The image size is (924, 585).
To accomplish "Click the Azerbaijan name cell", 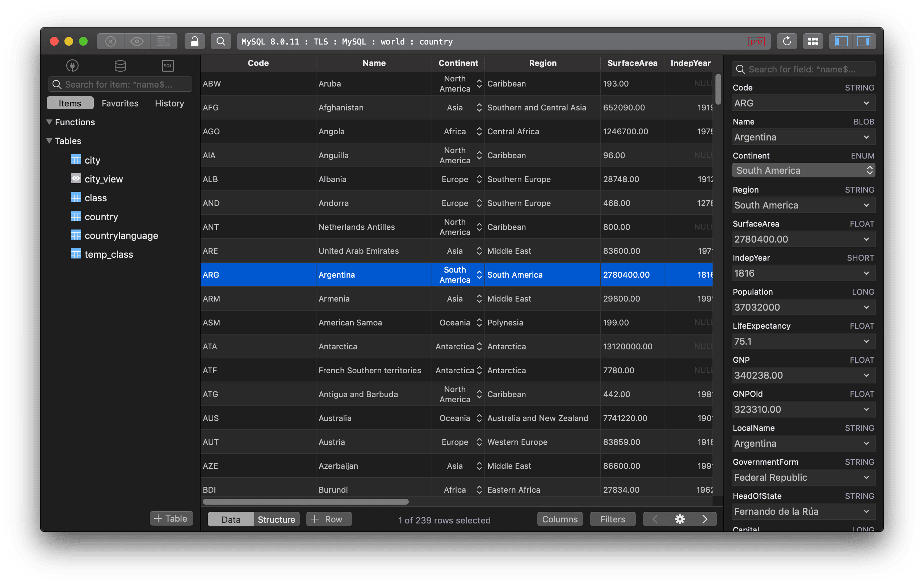I will (374, 466).
